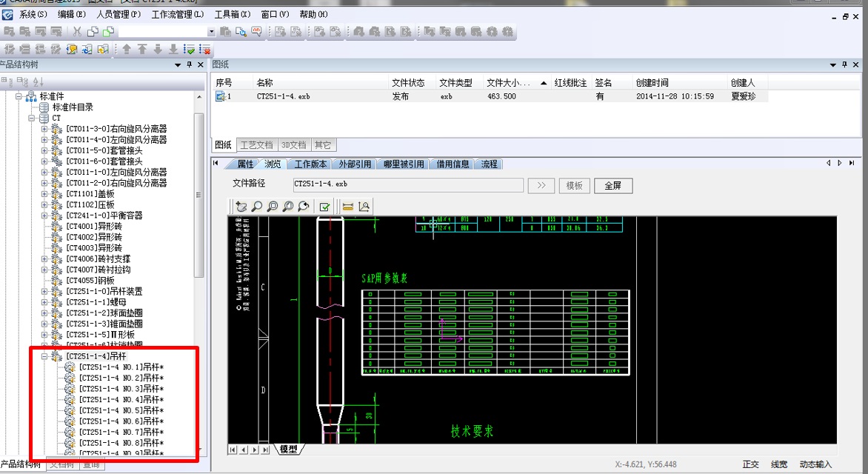
Task: Click the 模板 button
Action: tap(574, 185)
